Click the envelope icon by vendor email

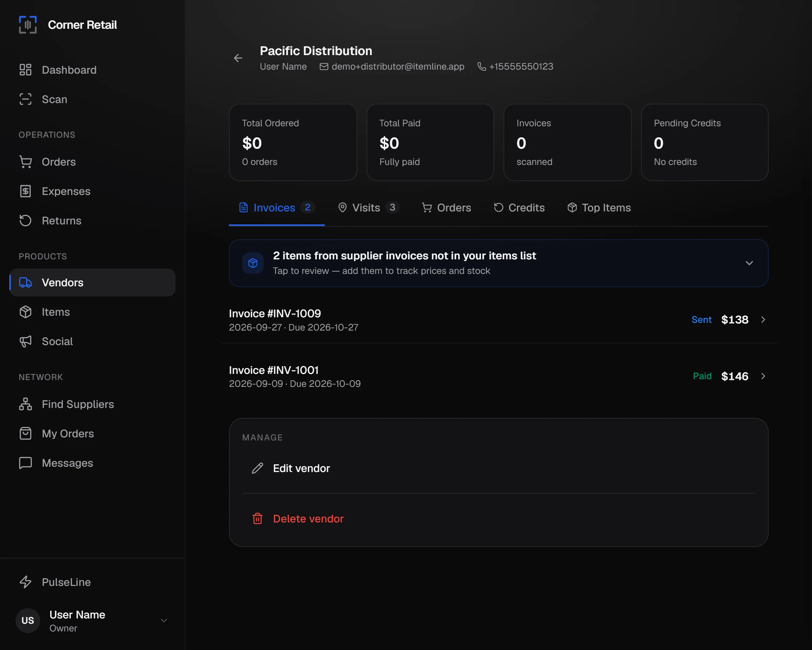click(x=324, y=67)
